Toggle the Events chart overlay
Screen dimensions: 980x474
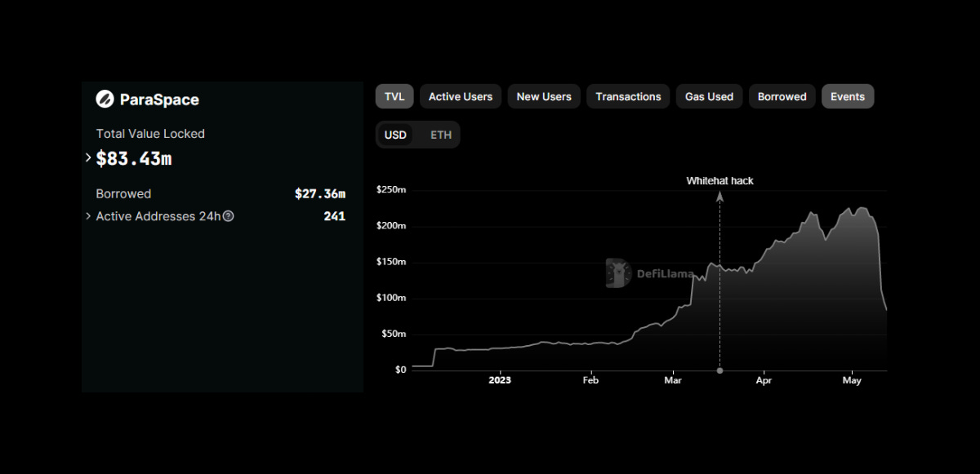(848, 96)
